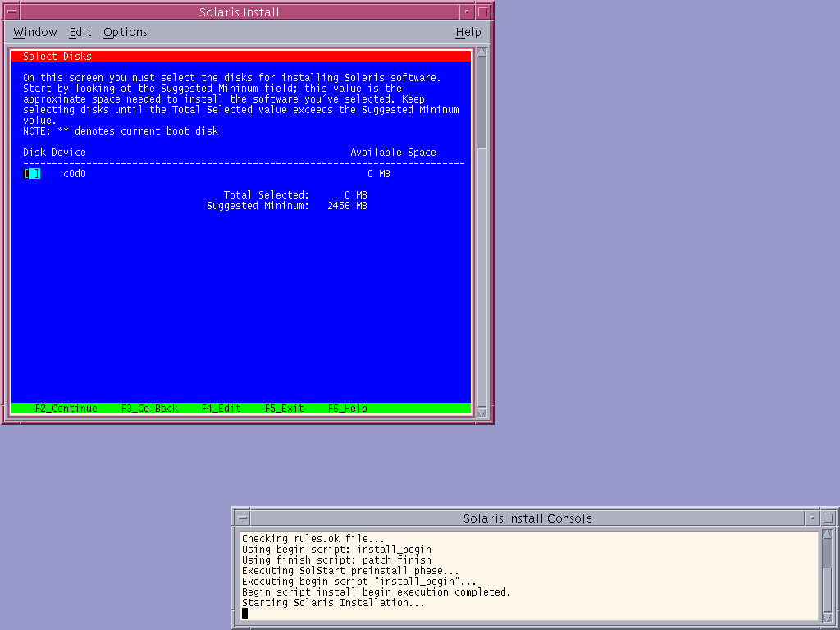Open the Edit menu
This screenshot has width=840, height=630.
click(x=80, y=32)
